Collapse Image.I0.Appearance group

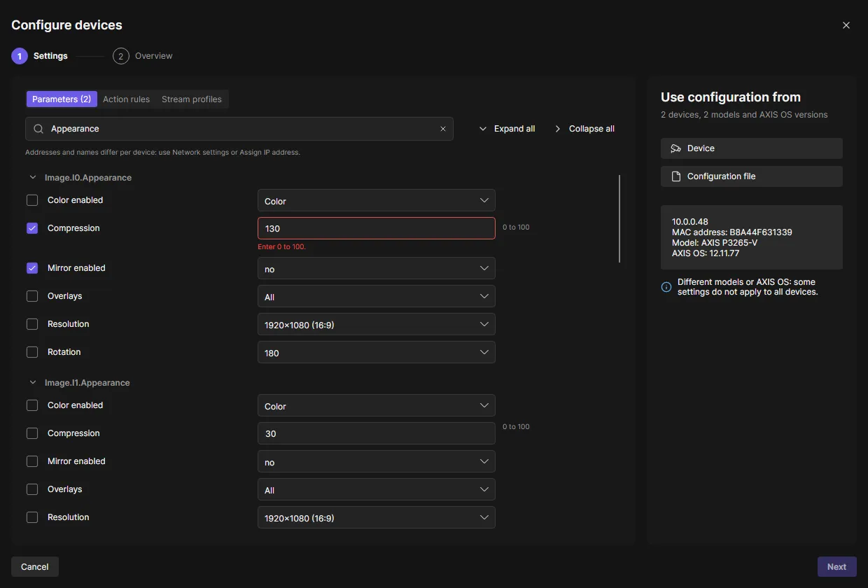click(33, 178)
